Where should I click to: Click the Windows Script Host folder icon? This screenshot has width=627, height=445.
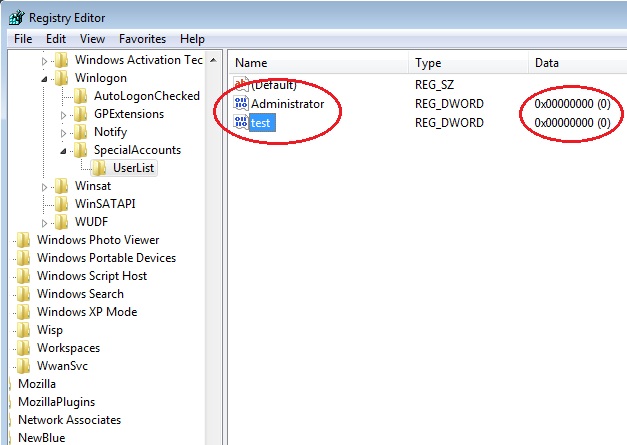[x=24, y=275]
